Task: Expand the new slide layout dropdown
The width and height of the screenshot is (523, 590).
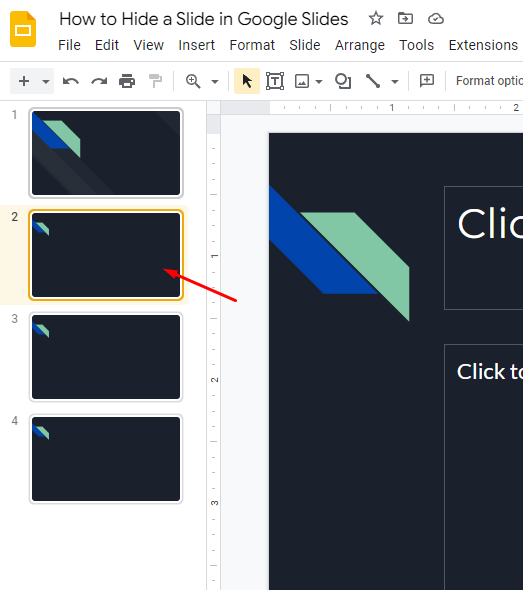Action: (46, 81)
